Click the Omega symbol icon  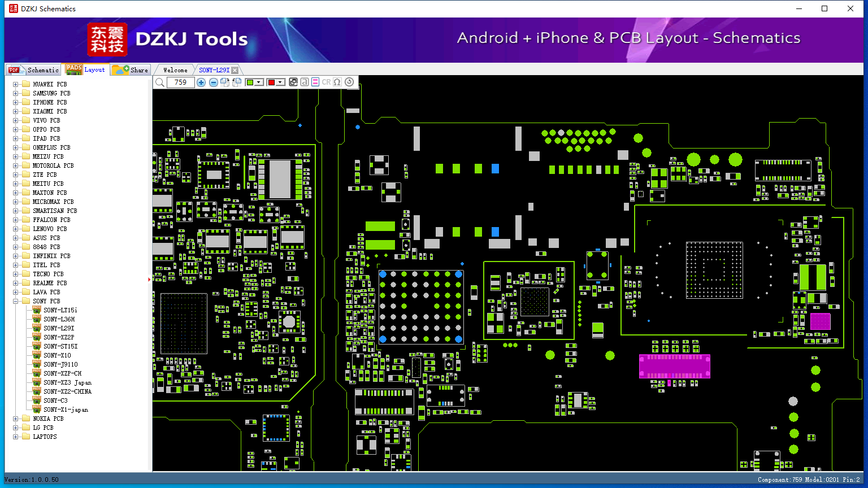tap(337, 82)
